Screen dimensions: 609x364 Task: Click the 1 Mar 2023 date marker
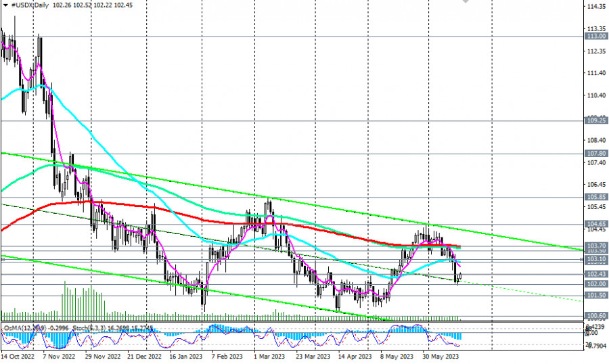pyautogui.click(x=269, y=357)
